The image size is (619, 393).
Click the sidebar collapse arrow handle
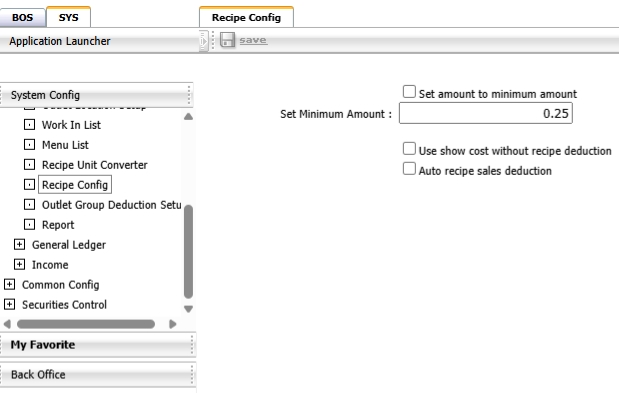point(204,41)
